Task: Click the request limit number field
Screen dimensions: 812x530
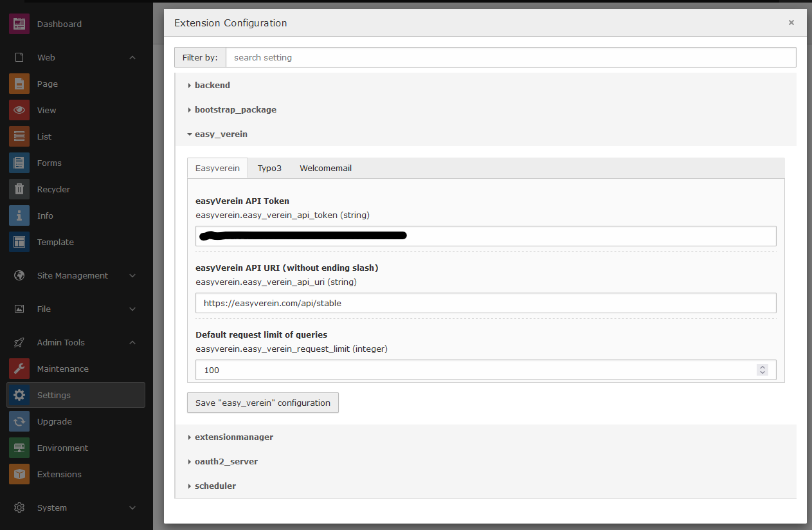Action: coord(485,370)
